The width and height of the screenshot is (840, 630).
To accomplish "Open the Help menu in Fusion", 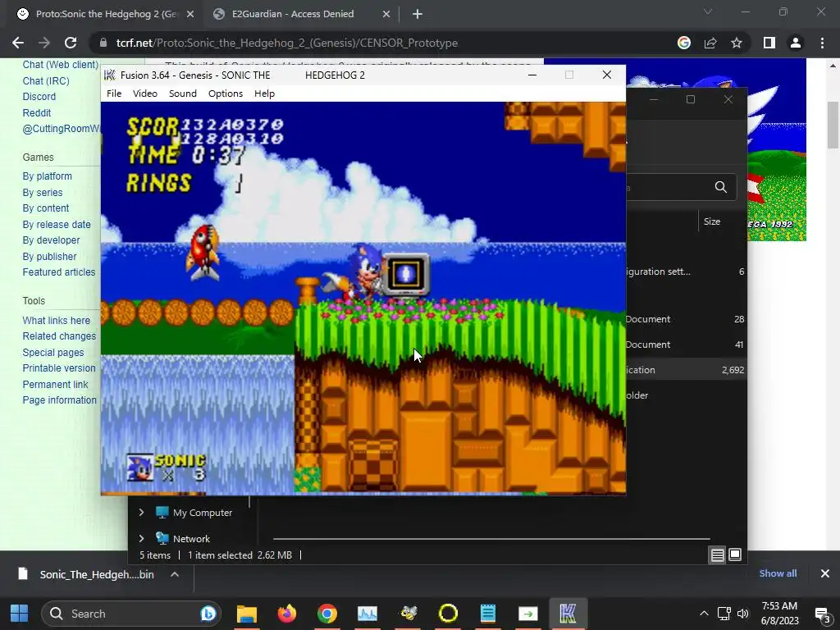I will (x=264, y=94).
